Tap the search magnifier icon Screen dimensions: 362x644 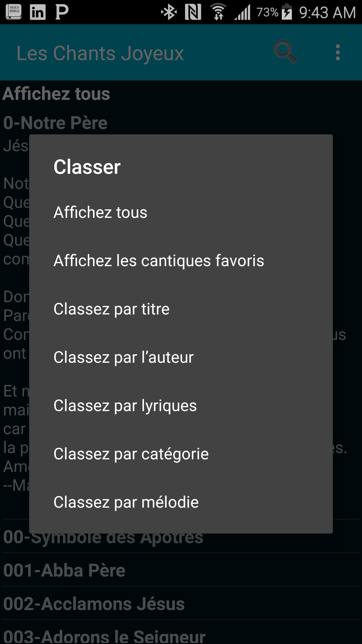[x=285, y=52]
